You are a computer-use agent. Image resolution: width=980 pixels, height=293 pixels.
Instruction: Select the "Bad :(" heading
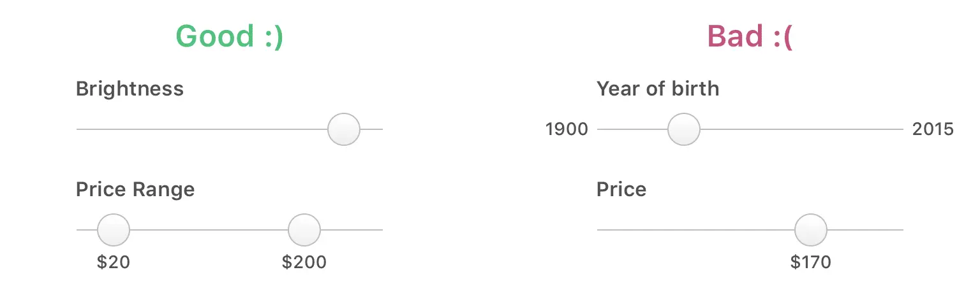tap(750, 37)
